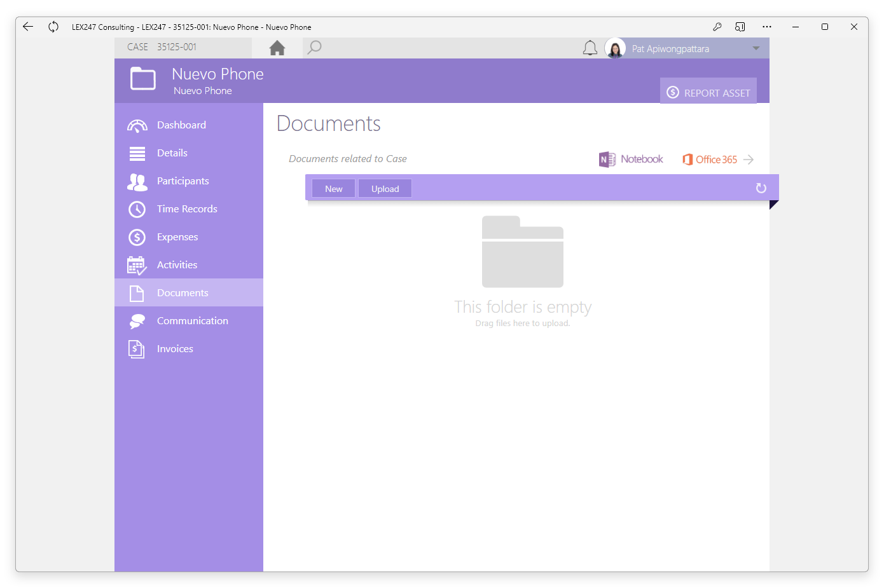The width and height of the screenshot is (884, 588).
Task: Open the notifications bell
Action: pyautogui.click(x=590, y=48)
